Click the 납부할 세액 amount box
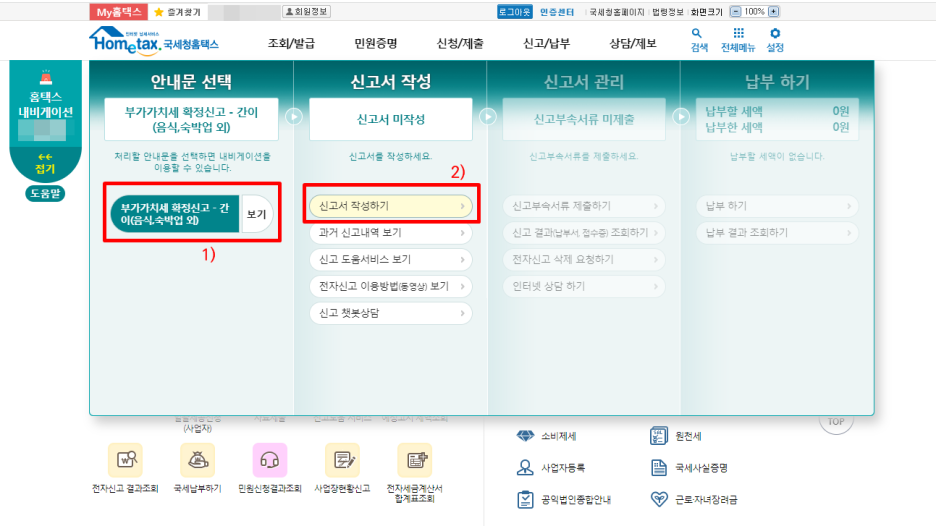The width and height of the screenshot is (936, 526). coord(777,119)
